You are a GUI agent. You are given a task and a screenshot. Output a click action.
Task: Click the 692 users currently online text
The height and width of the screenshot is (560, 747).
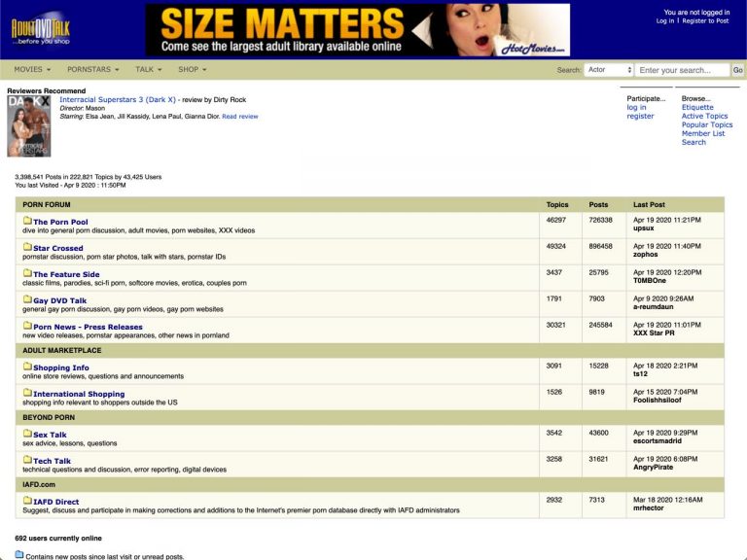coord(58,539)
